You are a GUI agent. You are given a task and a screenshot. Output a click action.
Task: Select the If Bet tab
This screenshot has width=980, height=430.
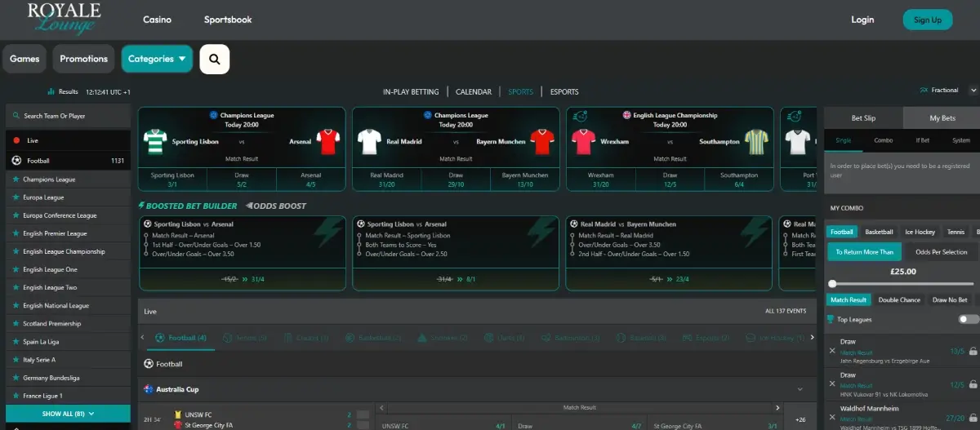[x=922, y=140]
